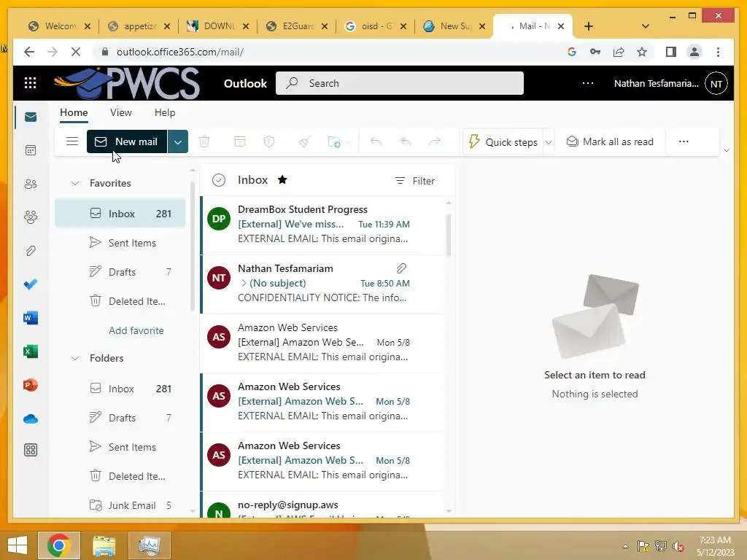This screenshot has width=747, height=560.
Task: Click the muted volume tray icon
Action: [x=678, y=545]
